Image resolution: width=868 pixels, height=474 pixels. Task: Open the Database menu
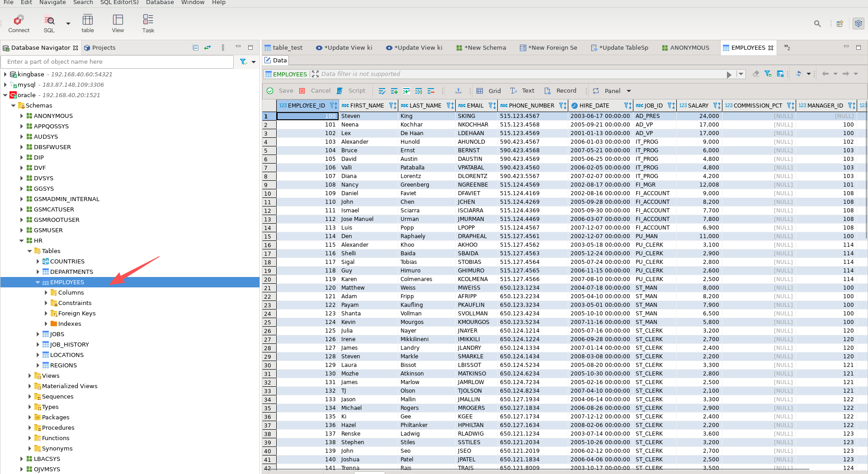160,3
